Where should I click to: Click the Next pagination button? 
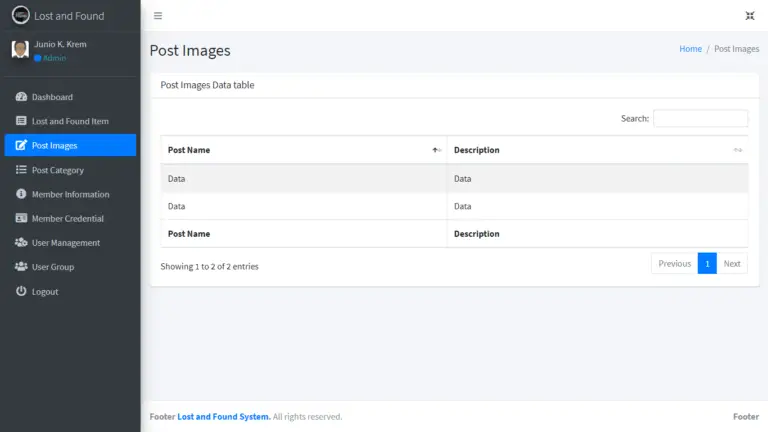[732, 264]
